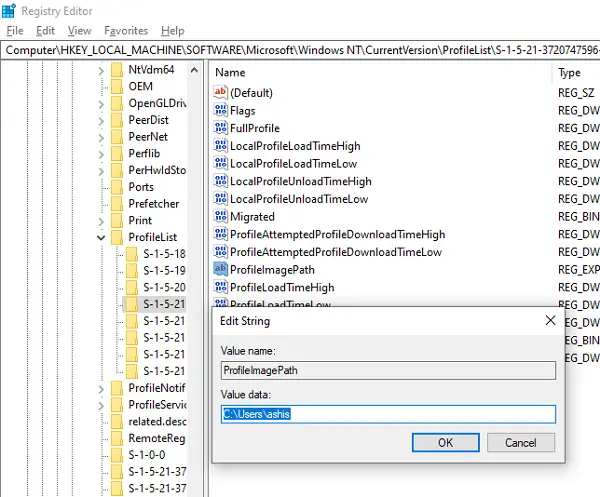This screenshot has height=497, width=600.
Task: Select the ProfileImagePath value name
Action: (x=272, y=270)
